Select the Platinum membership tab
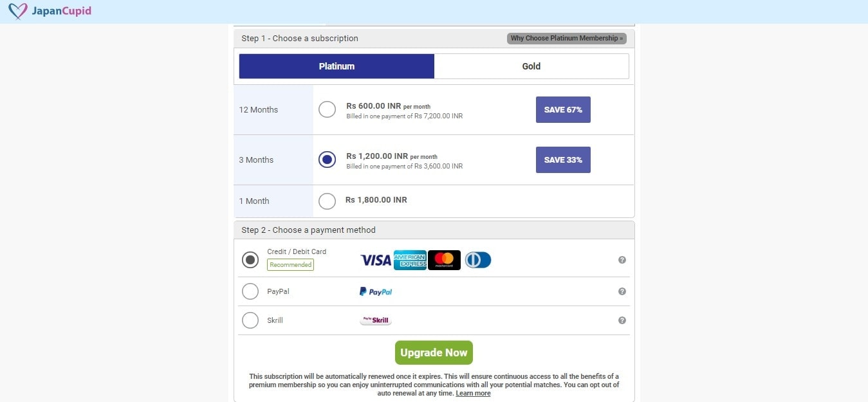The image size is (868, 402). (x=337, y=66)
